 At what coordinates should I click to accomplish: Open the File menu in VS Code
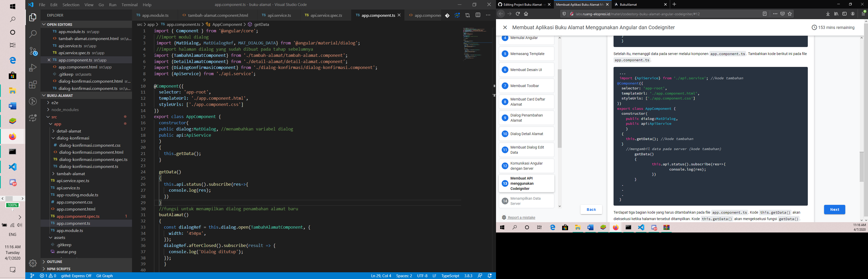(42, 5)
